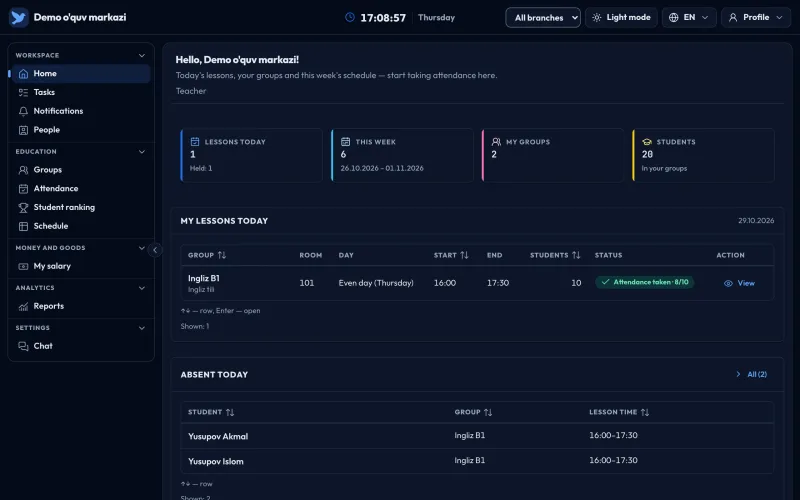Screen dimensions: 800x500
Task: Collapse the Education section
Action: click(x=142, y=152)
